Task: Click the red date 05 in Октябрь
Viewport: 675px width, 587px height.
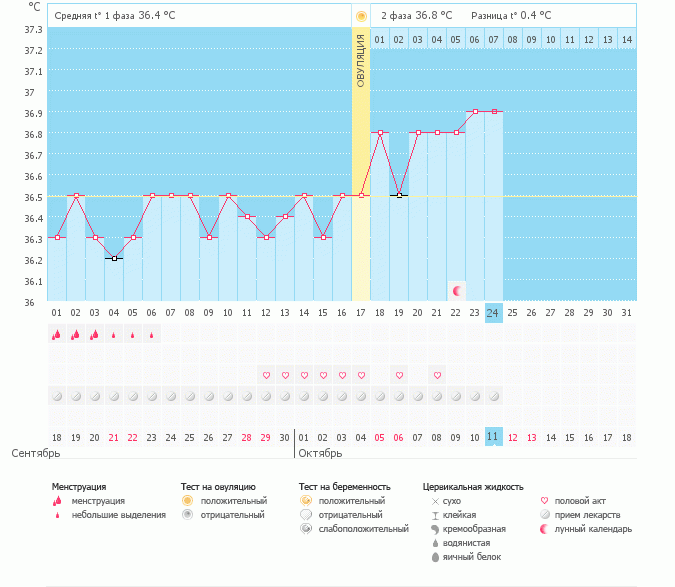Action: click(379, 438)
